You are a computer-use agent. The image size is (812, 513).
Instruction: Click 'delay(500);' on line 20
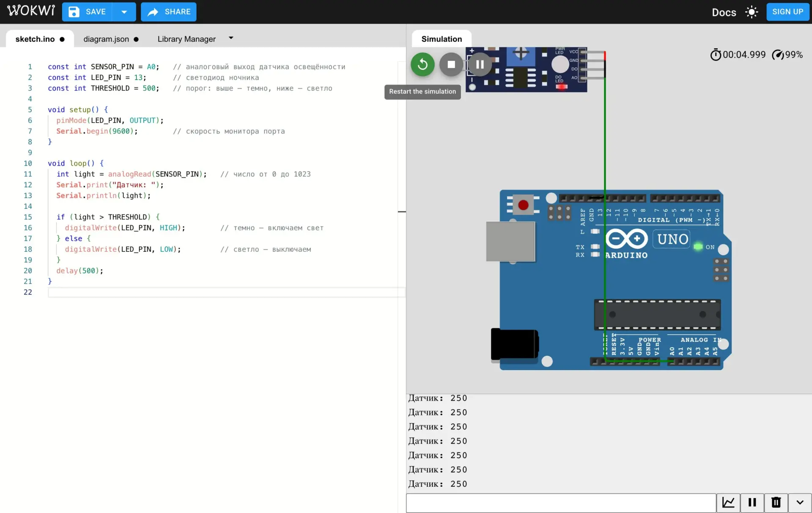(80, 271)
